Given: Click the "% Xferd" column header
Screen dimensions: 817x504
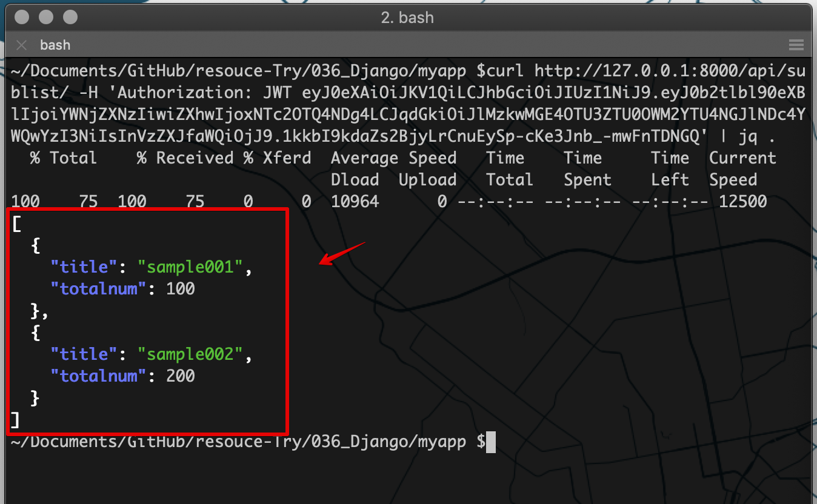Looking at the screenshot, I should point(278,158).
